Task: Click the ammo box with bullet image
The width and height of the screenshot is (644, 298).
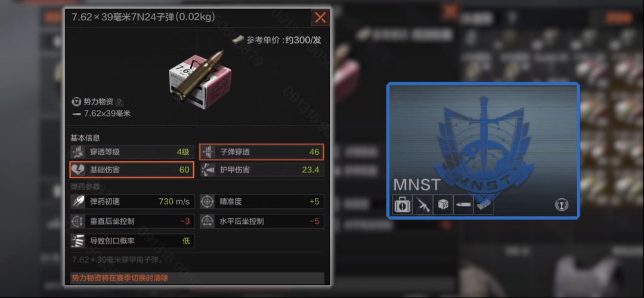Action: [200, 79]
